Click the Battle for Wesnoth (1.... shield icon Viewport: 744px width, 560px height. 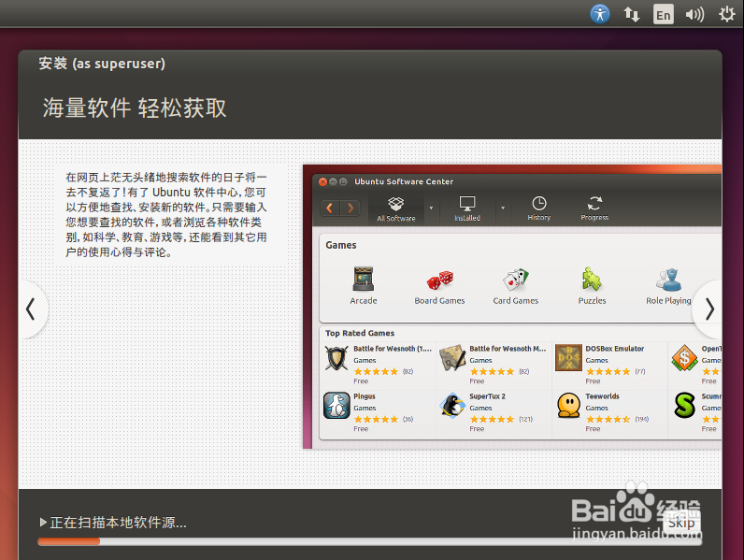[336, 358]
